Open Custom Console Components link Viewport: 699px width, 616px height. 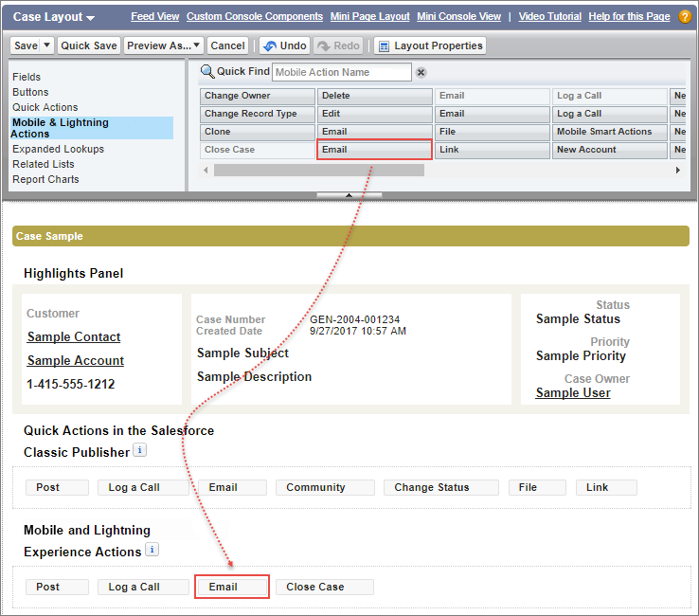pos(255,16)
